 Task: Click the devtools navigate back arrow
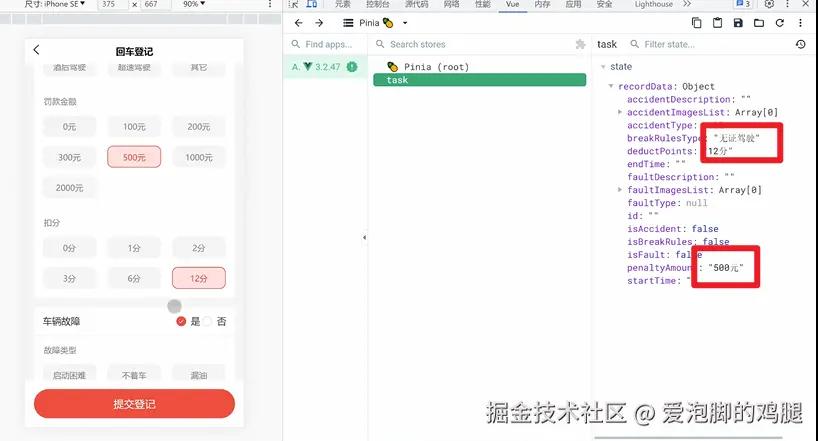(298, 23)
